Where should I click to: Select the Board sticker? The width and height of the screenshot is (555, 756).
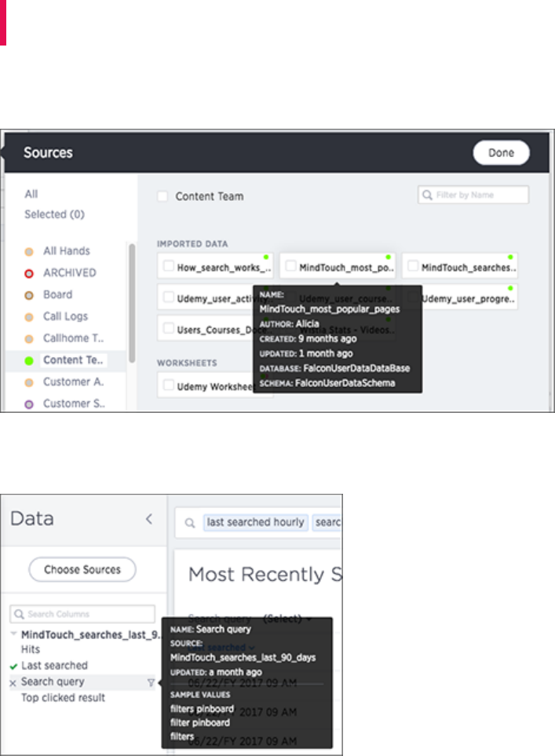[x=58, y=294]
